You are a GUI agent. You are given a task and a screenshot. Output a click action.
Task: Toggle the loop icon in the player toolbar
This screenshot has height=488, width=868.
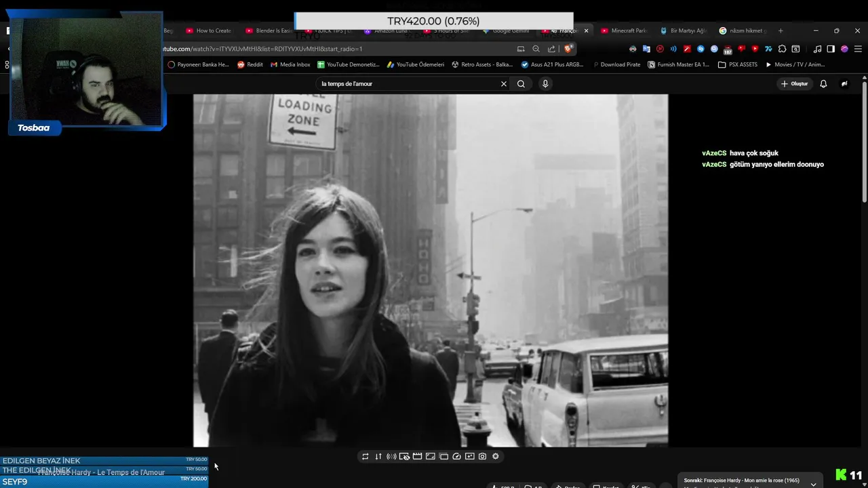[365, 456]
